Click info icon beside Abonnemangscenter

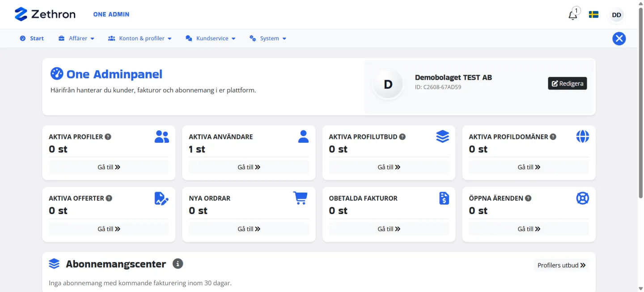(178, 264)
